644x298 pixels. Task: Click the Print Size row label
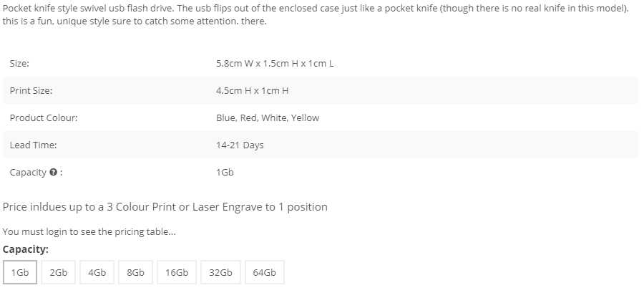pyautogui.click(x=31, y=91)
